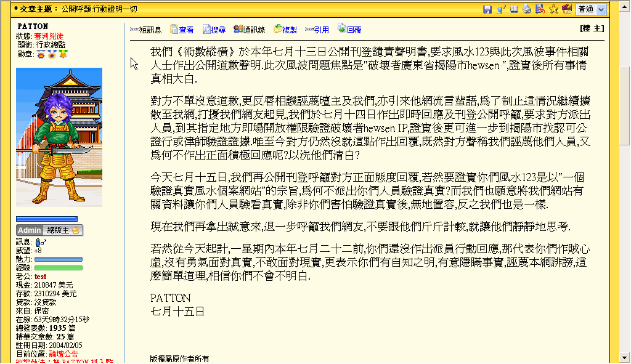Click the 搜尋 magnifier page icon

click(206, 29)
